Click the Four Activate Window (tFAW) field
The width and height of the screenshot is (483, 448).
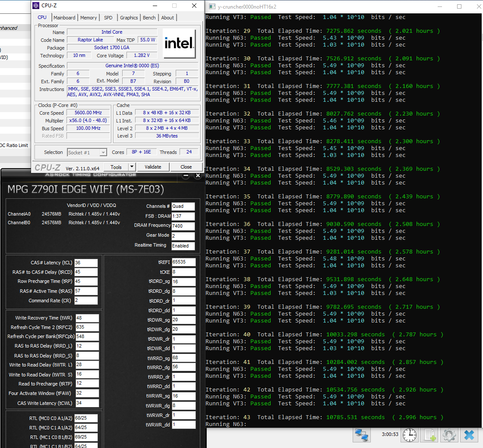tap(87, 393)
